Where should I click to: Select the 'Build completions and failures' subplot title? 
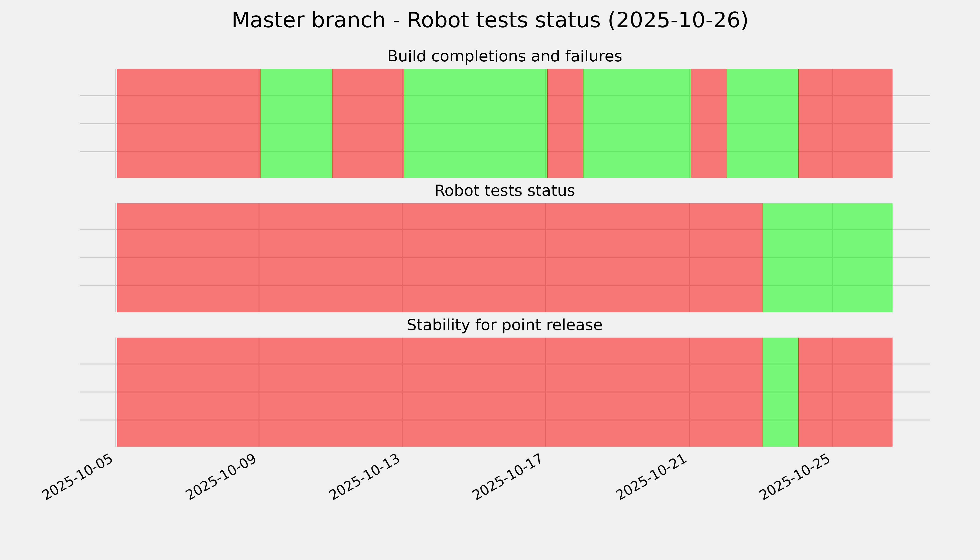coord(504,56)
